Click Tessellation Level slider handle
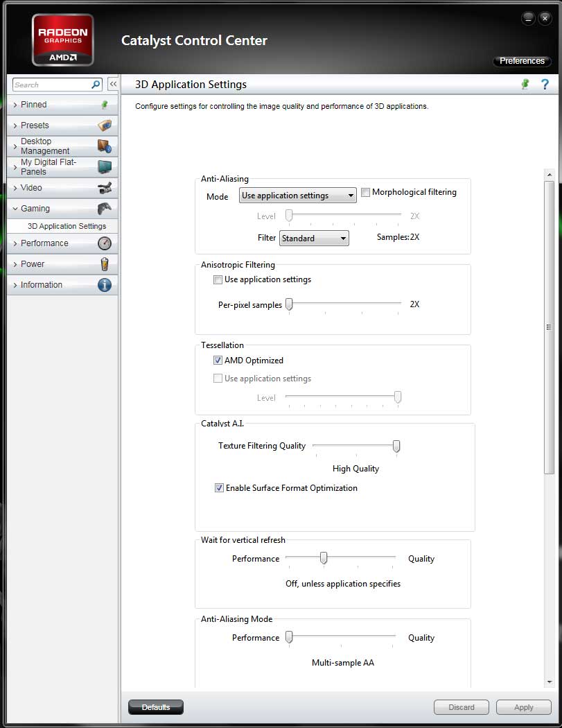Viewport: 562px width, 728px height. (398, 397)
